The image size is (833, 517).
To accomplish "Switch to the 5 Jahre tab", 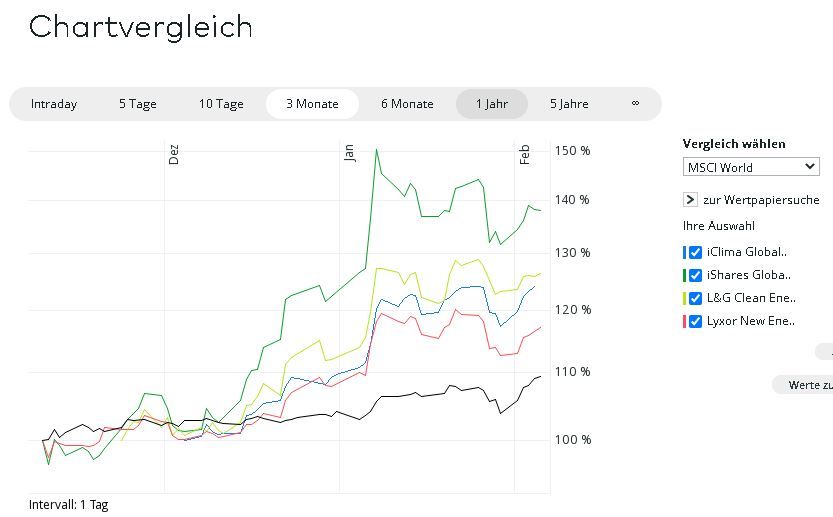I will (569, 104).
